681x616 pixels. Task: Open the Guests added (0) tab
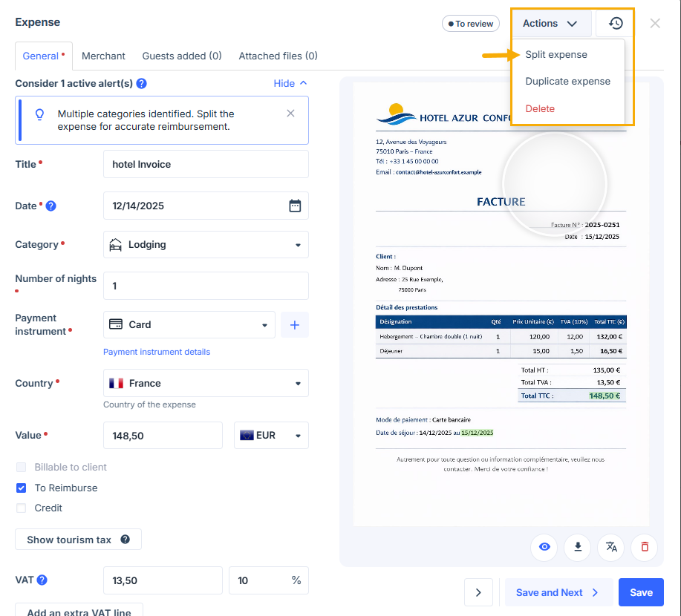click(x=182, y=56)
